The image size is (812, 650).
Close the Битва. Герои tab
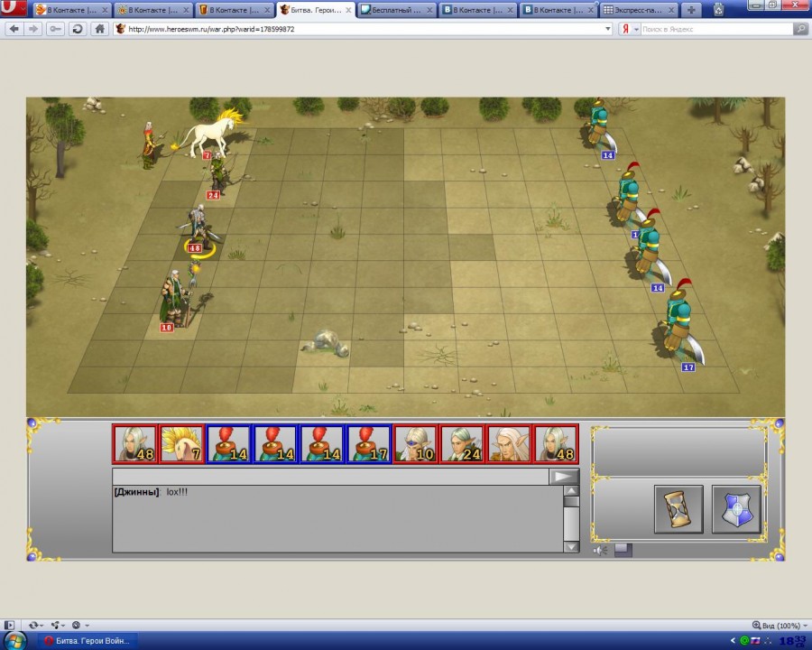[348, 10]
